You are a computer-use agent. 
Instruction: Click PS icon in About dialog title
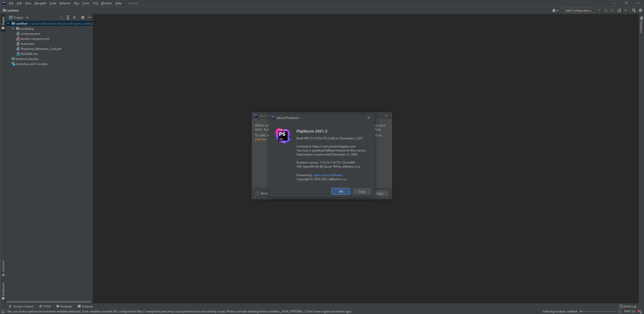tap(273, 118)
